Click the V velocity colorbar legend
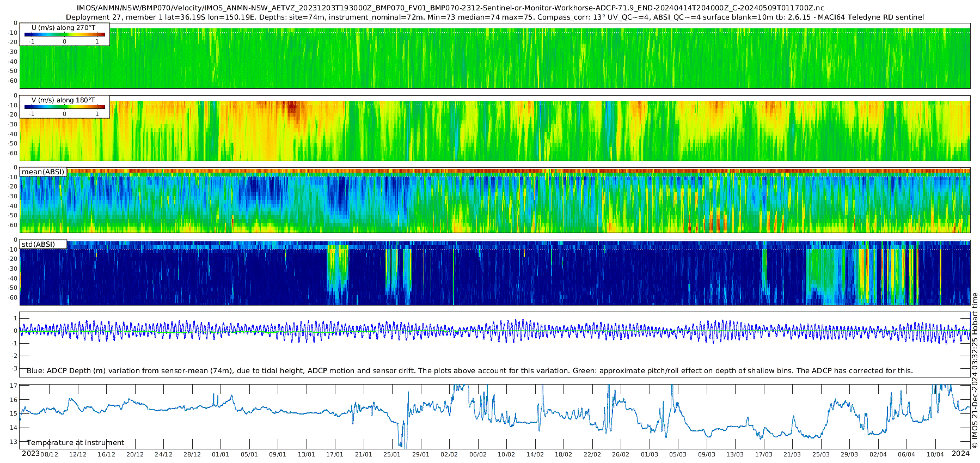 (64, 107)
